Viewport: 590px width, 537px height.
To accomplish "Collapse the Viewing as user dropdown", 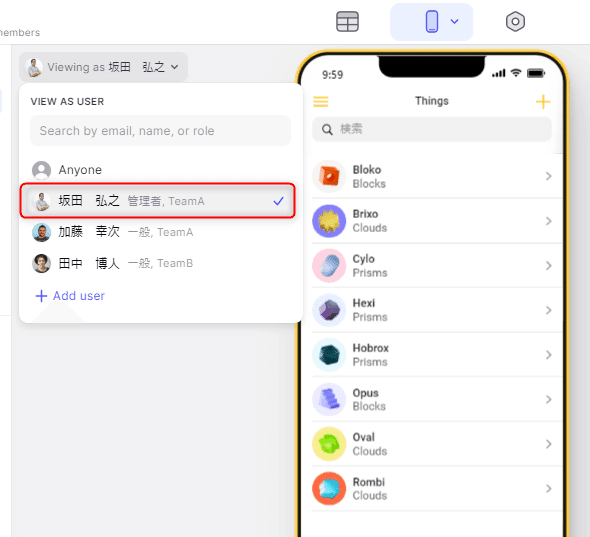I will [x=103, y=67].
